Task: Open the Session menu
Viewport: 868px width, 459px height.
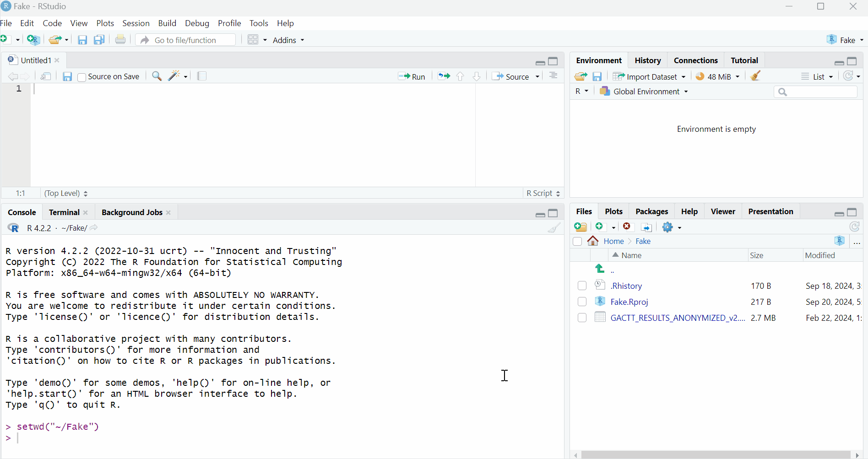Action: (x=136, y=23)
